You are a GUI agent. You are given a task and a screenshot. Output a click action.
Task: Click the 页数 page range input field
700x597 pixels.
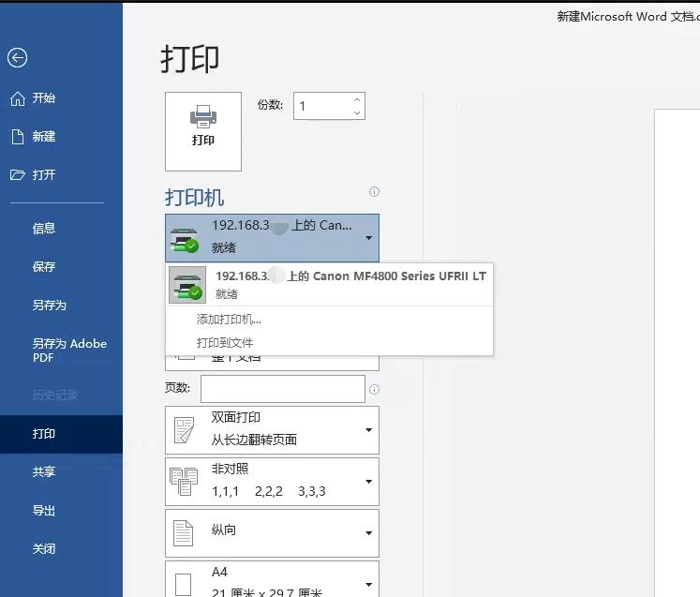(x=283, y=389)
